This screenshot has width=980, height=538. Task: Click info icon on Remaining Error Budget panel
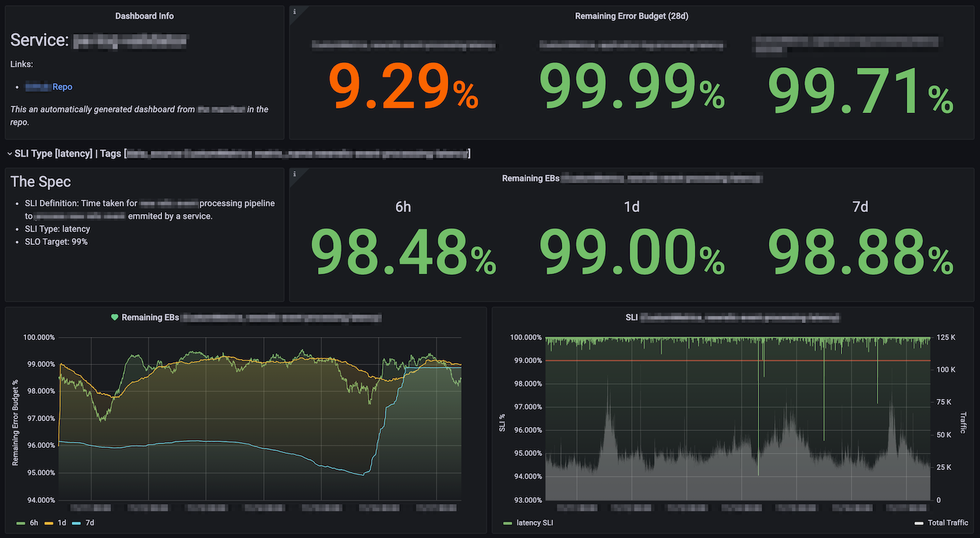[x=295, y=12]
